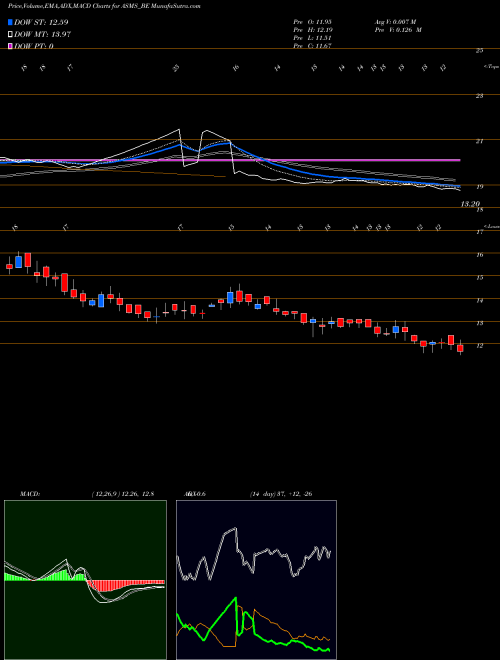
Task: Click the 'Pre O: 11.93' value
Action: click(314, 22)
